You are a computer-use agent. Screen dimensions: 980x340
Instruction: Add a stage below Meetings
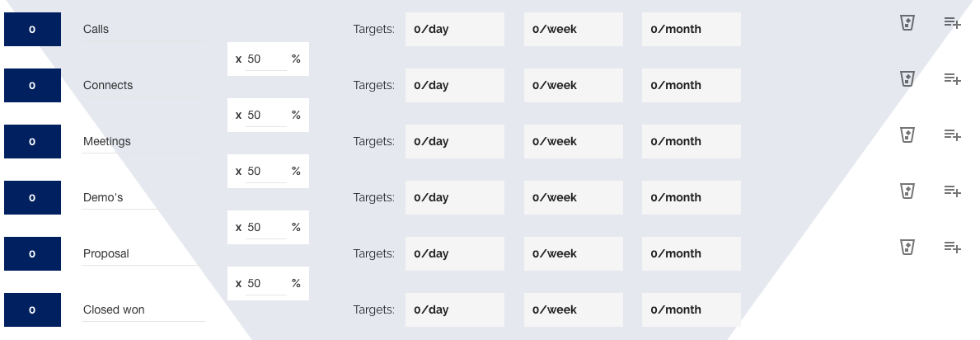[x=952, y=135]
